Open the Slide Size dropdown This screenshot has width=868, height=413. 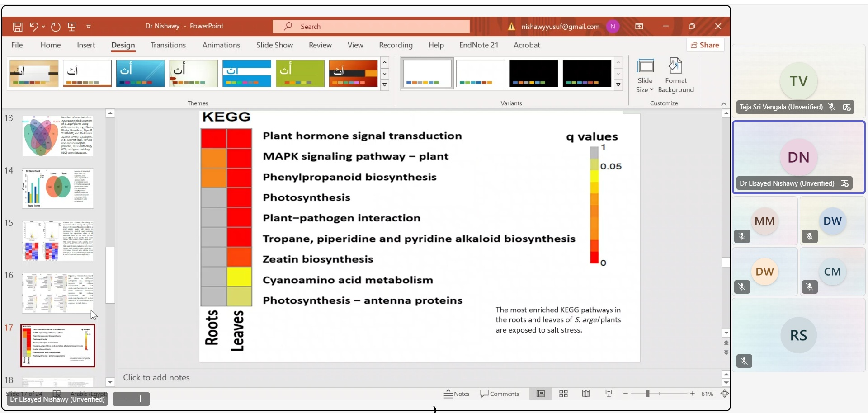pos(645,75)
